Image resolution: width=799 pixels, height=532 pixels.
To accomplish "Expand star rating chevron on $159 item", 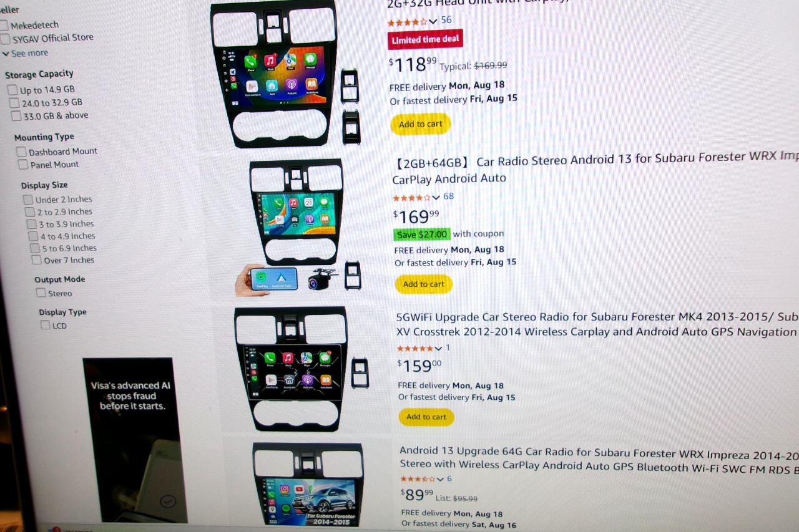I will [438, 349].
